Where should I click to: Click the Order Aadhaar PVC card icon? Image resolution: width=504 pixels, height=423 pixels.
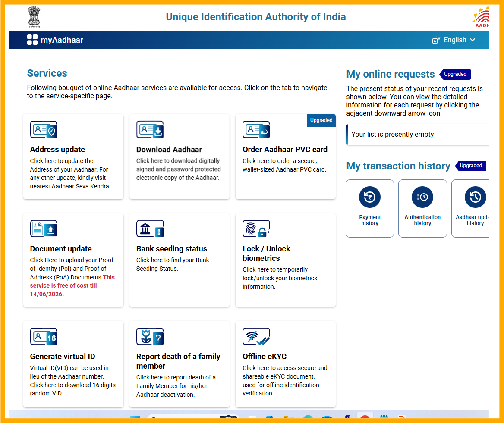click(x=256, y=129)
